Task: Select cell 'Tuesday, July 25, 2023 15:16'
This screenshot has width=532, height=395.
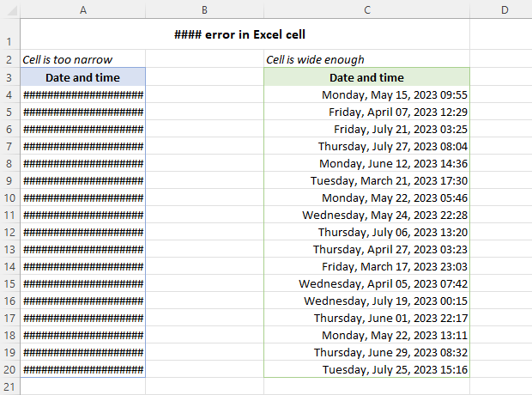Action: (x=366, y=369)
